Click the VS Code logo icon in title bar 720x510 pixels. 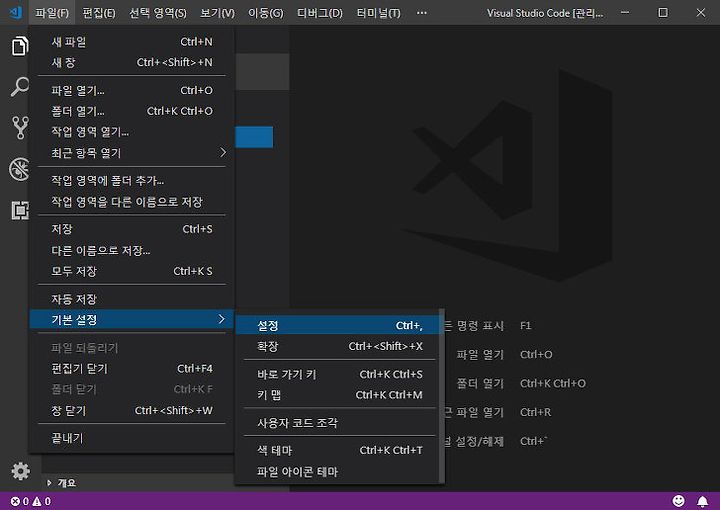point(16,12)
